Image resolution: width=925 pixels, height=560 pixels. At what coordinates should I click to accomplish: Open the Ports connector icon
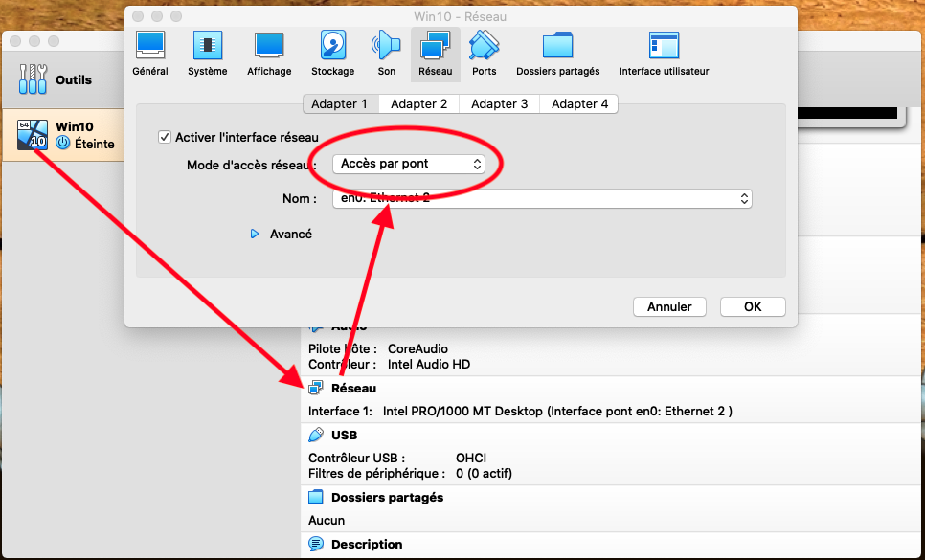click(x=484, y=46)
